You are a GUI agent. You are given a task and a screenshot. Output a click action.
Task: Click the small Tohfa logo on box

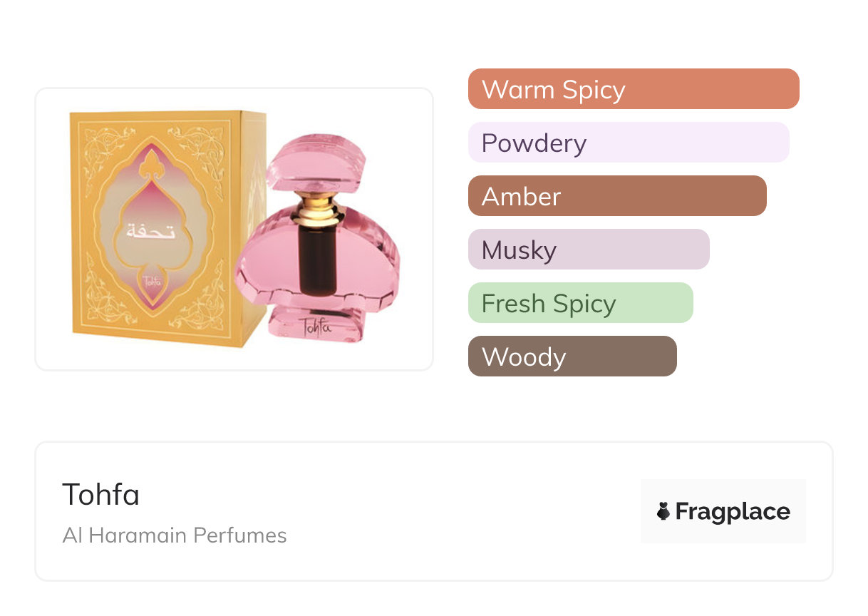point(152,280)
